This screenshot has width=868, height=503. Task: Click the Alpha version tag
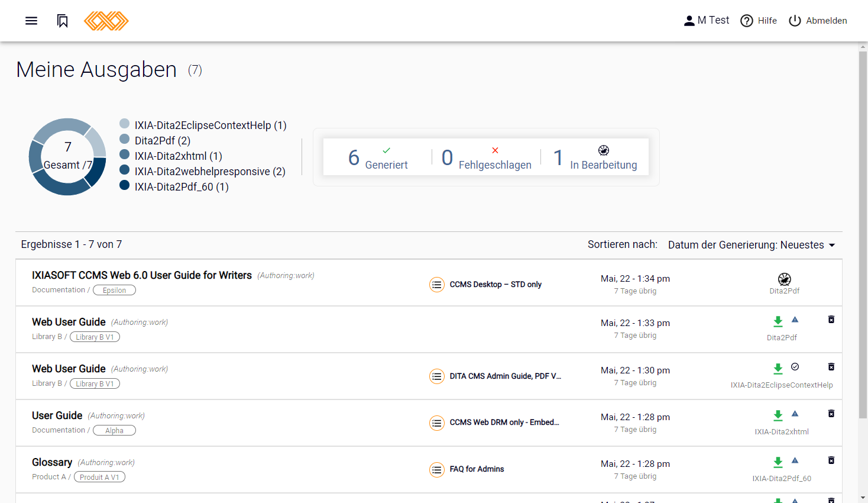point(114,430)
